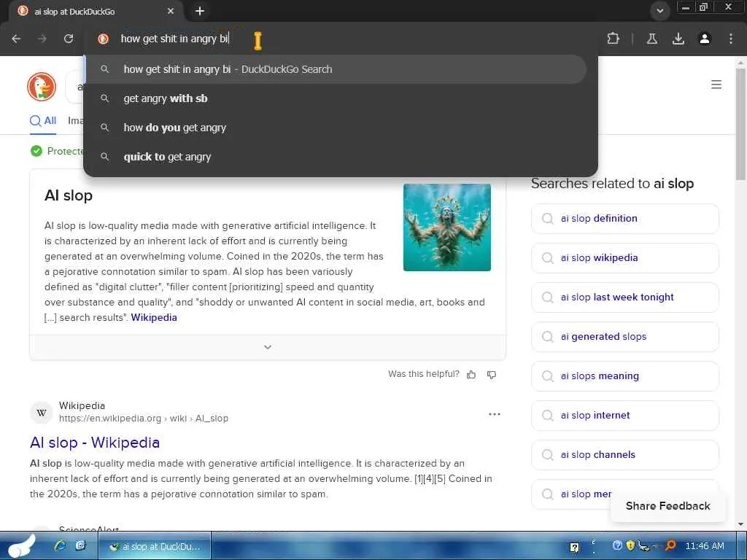Click the 11:46 AM taskbar clock
Image resolution: width=747 pixels, height=560 pixels.
pos(705,546)
